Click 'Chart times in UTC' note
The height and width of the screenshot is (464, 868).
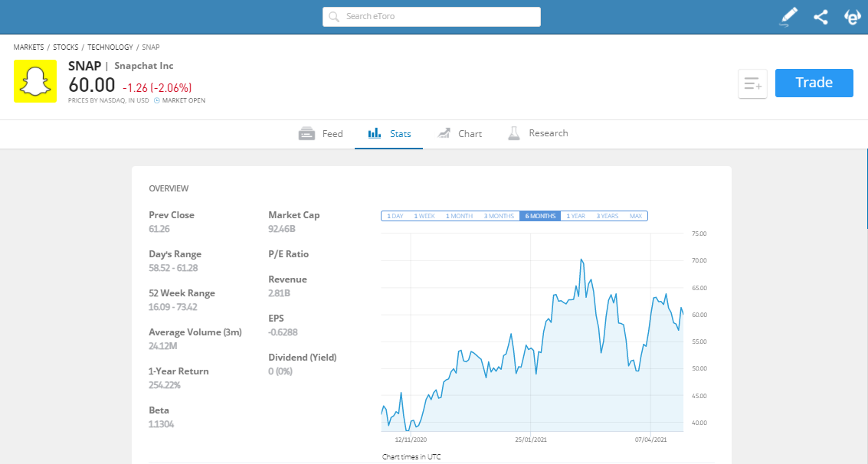coord(411,457)
